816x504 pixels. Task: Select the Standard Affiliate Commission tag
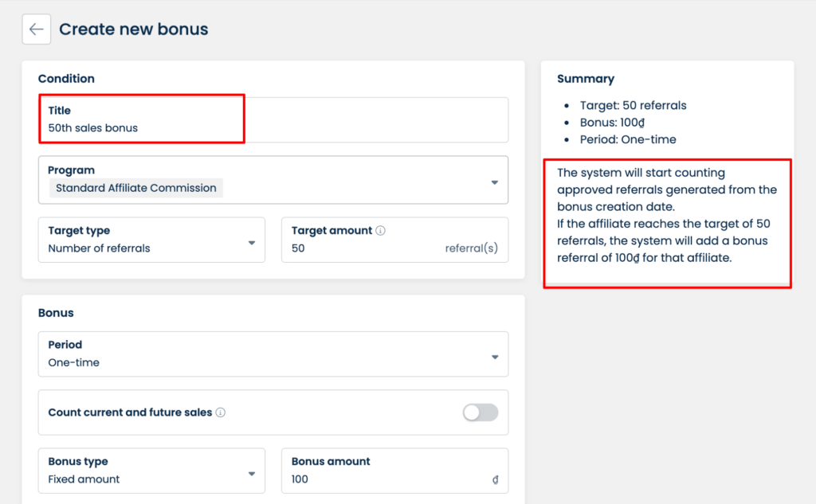pyautogui.click(x=135, y=188)
